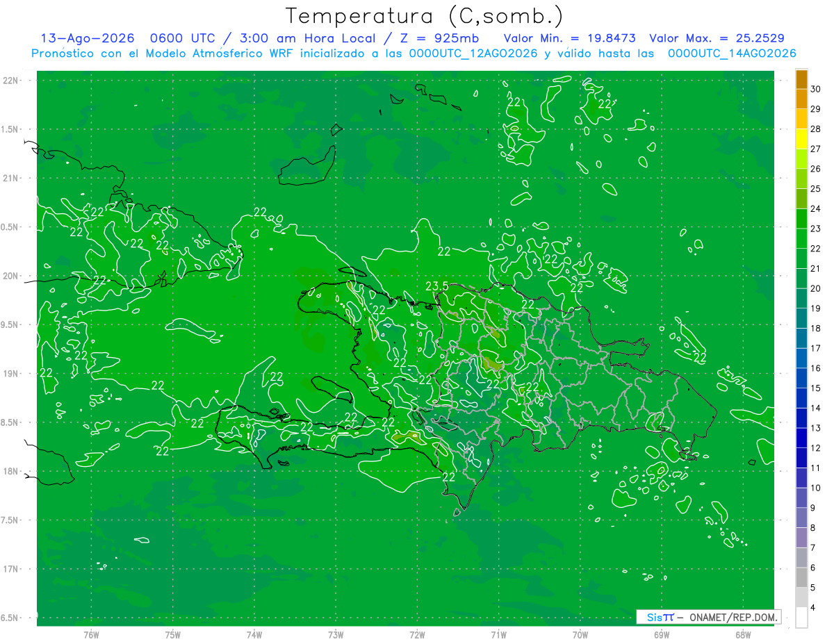
Task: Click the dark blue legend swatch between 12 and 13
Action: [x=801, y=438]
